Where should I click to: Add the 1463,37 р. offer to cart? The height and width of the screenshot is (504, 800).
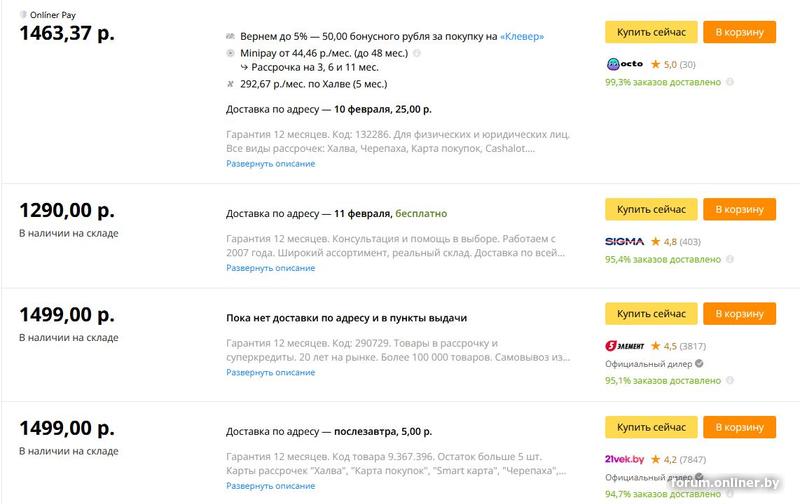coord(739,32)
